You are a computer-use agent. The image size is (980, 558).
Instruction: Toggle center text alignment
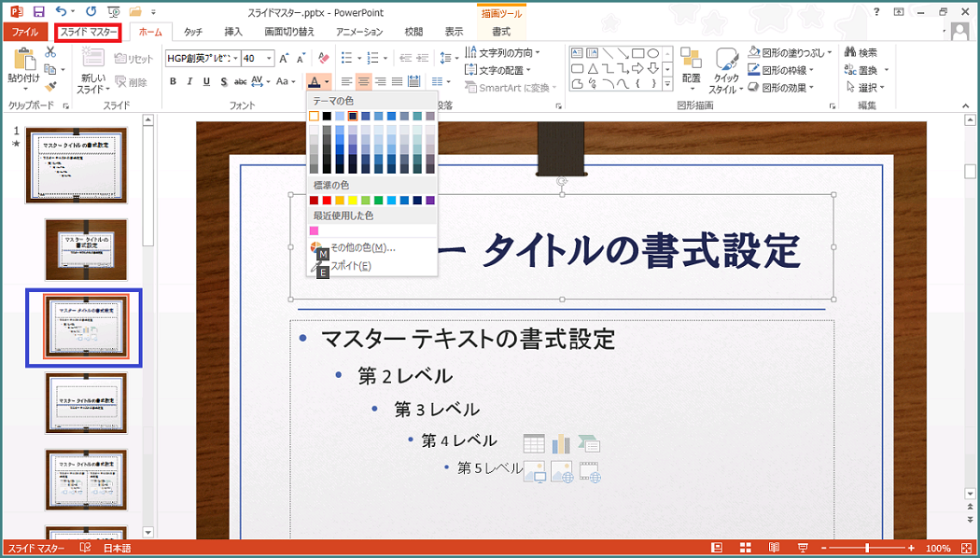[364, 81]
